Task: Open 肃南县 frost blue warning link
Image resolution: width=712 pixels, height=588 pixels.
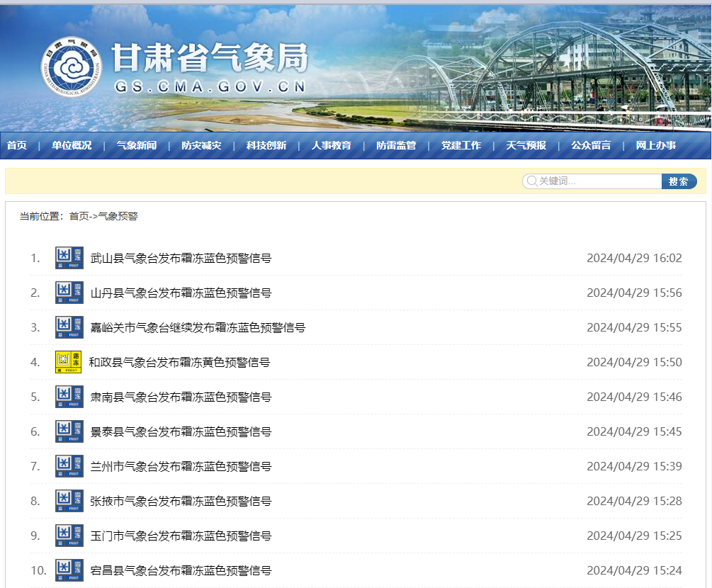Action: coord(181,397)
